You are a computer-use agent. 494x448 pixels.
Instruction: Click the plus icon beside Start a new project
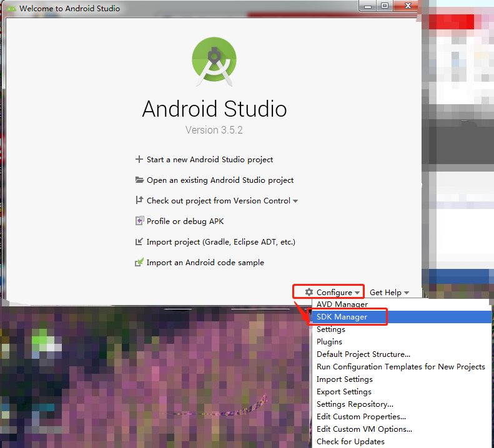139,159
